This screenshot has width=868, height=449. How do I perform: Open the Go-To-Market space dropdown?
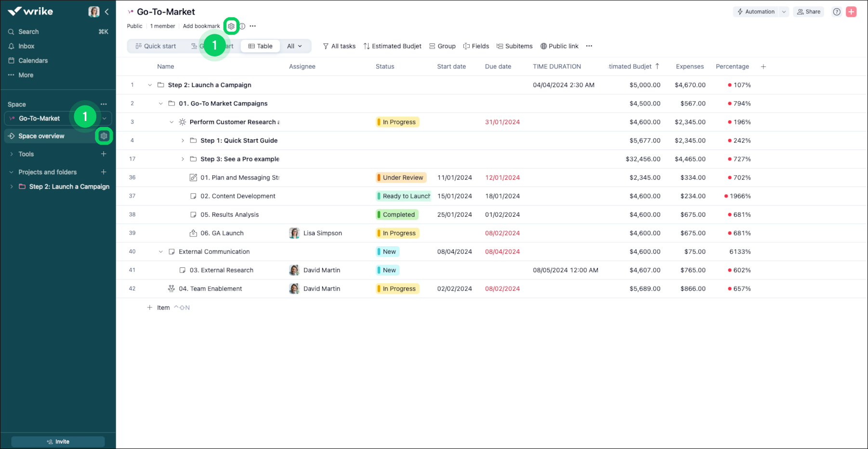[x=105, y=119]
